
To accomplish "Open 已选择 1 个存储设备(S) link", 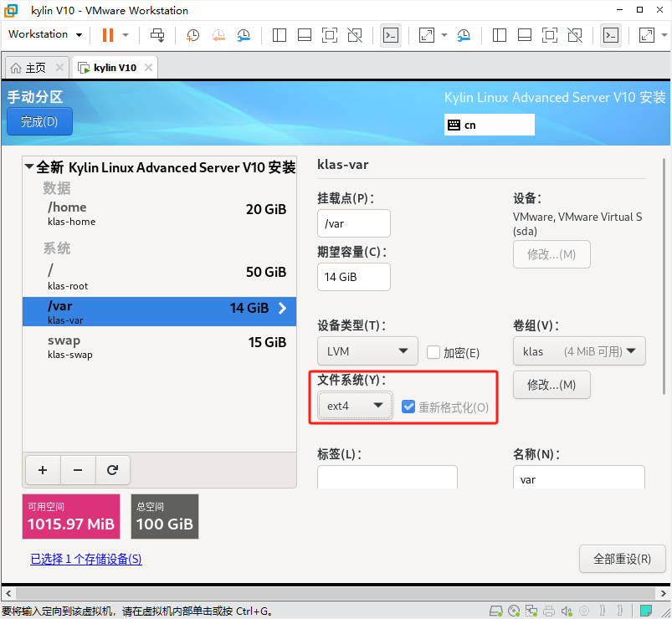I will 86,559.
